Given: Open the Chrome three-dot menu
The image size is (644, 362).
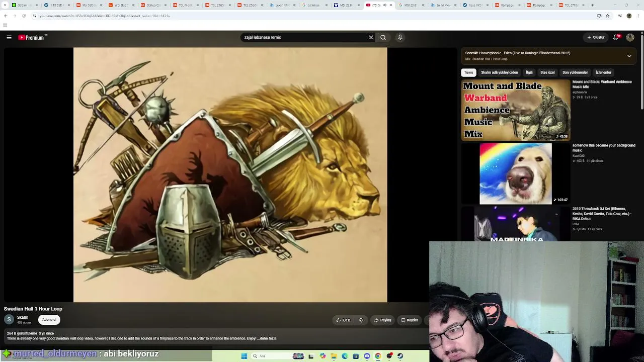Looking at the screenshot, I should (637, 16).
